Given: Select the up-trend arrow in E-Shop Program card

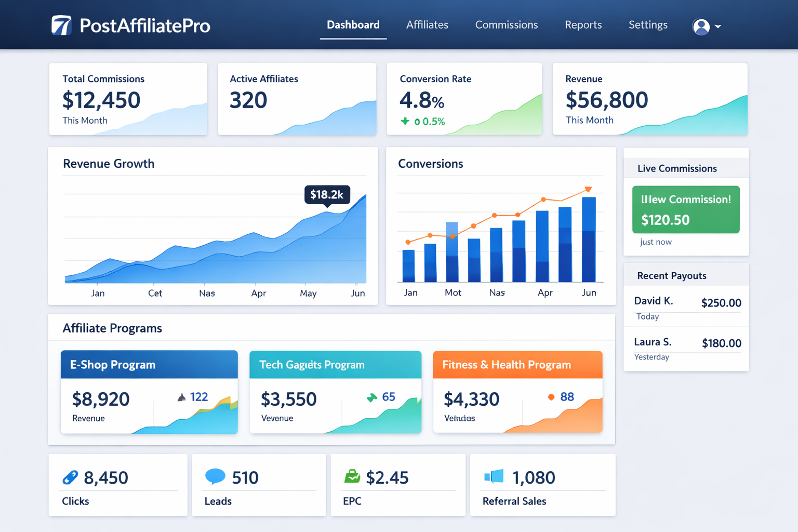Looking at the screenshot, I should (181, 396).
